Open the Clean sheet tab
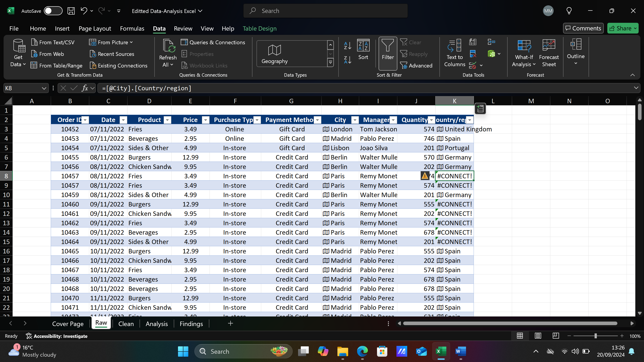Viewport: 644px width, 362px height. point(126,324)
